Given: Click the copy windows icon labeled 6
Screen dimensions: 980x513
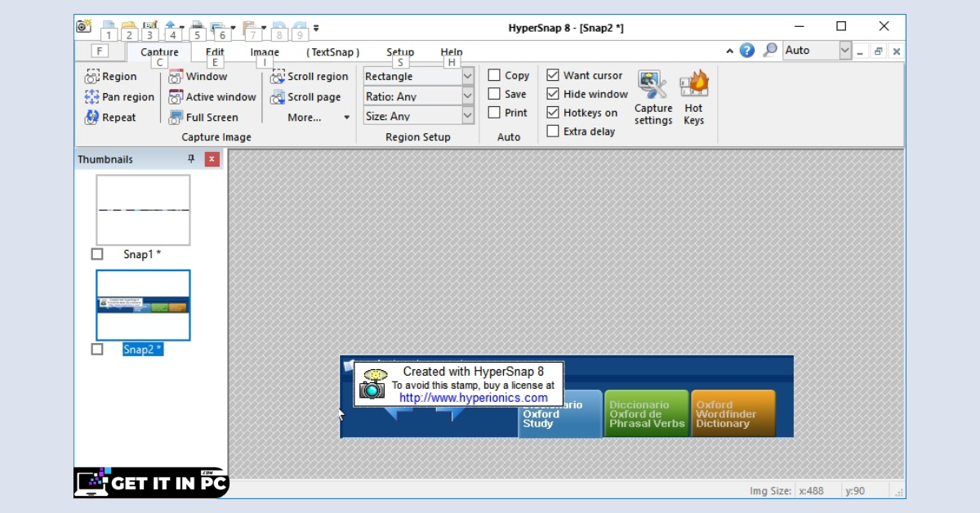Looking at the screenshot, I should pyautogui.click(x=218, y=27).
